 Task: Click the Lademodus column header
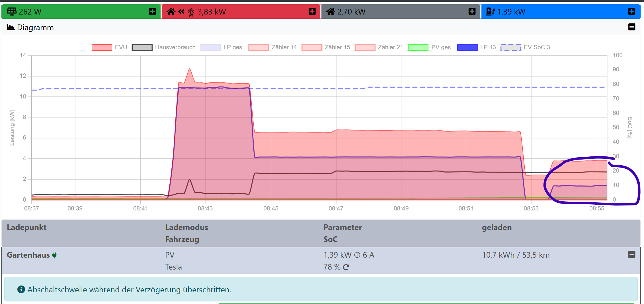point(186,228)
